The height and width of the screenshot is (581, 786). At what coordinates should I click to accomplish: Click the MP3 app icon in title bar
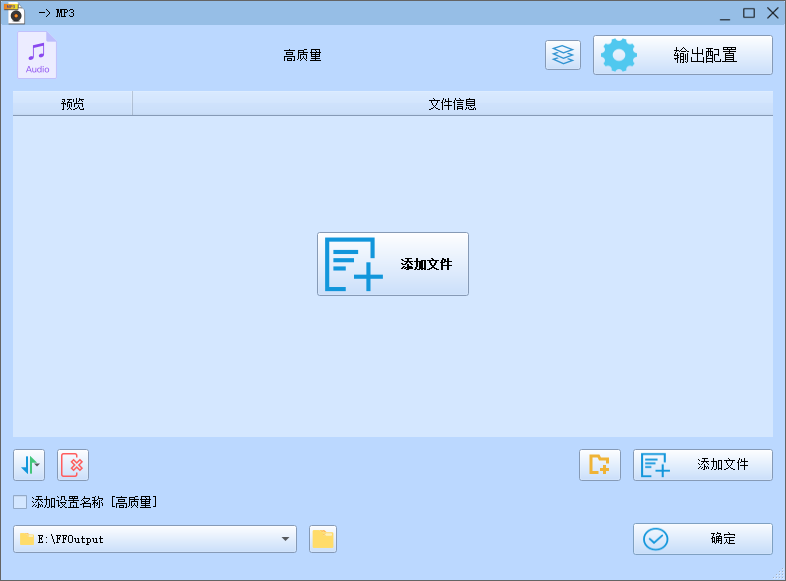pos(14,14)
